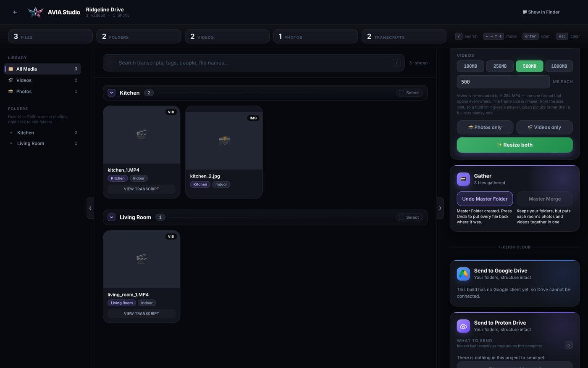Open All Media in the library

coord(43,69)
